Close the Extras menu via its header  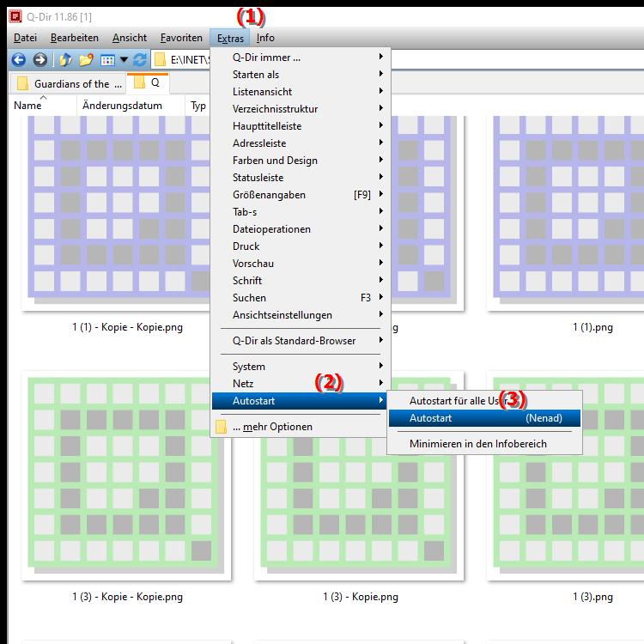[230, 38]
